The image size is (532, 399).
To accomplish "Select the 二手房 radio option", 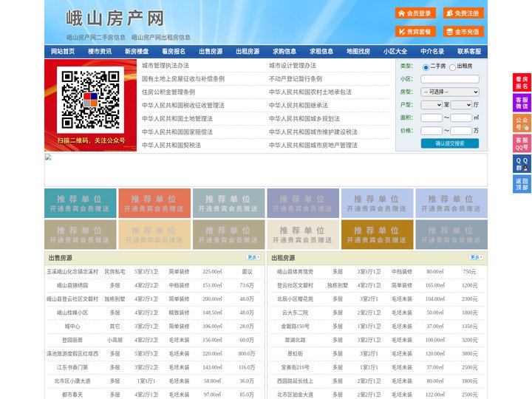I will [x=426, y=67].
